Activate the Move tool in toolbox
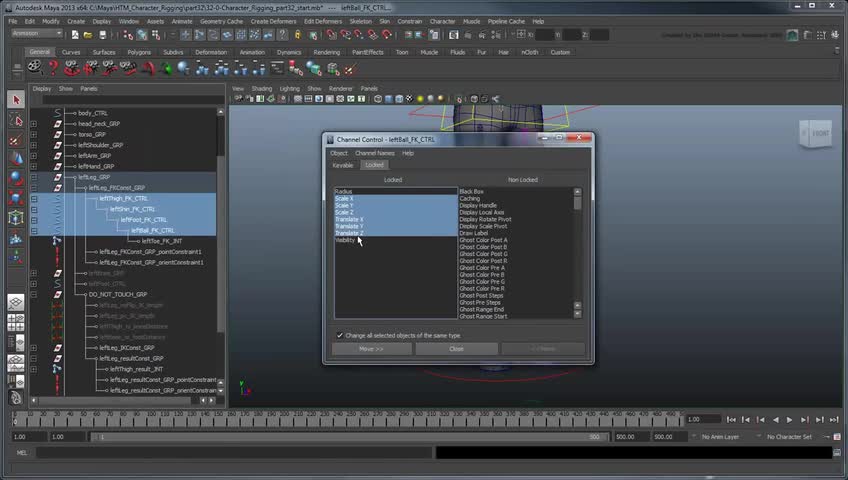Image resolution: width=848 pixels, height=480 pixels. (16, 159)
